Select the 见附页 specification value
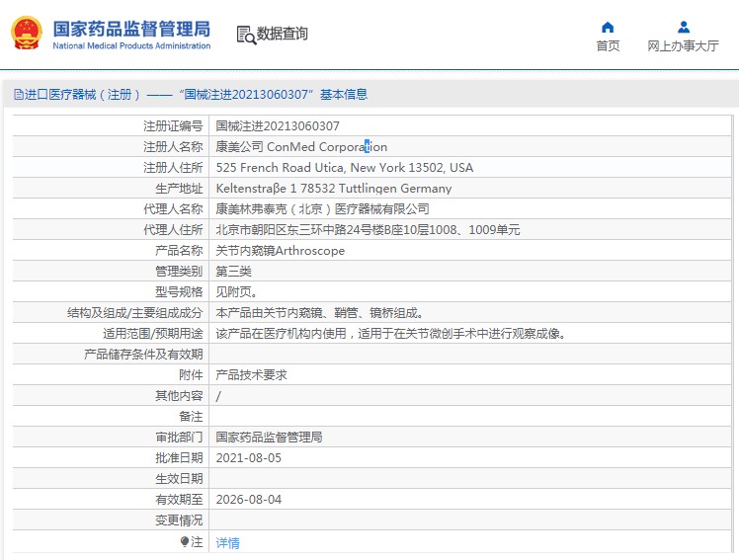The width and height of the screenshot is (739, 560). [x=236, y=292]
